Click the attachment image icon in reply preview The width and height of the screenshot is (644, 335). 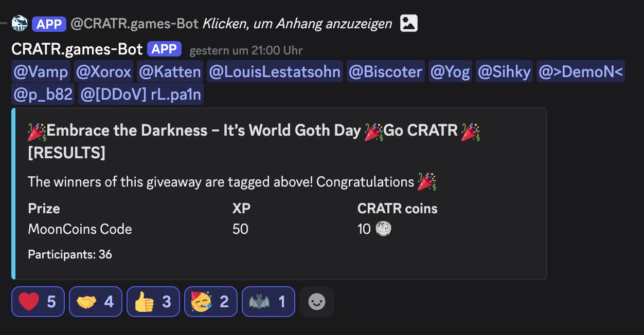pyautogui.click(x=409, y=23)
